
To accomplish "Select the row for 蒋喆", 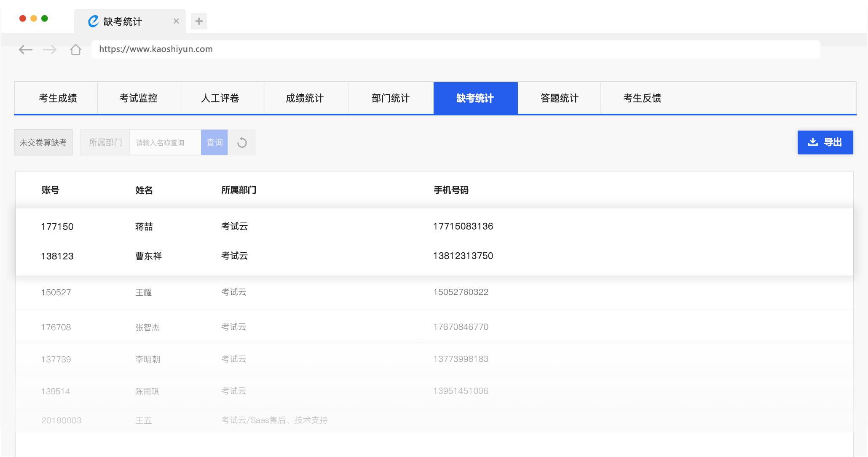I will 144,227.
